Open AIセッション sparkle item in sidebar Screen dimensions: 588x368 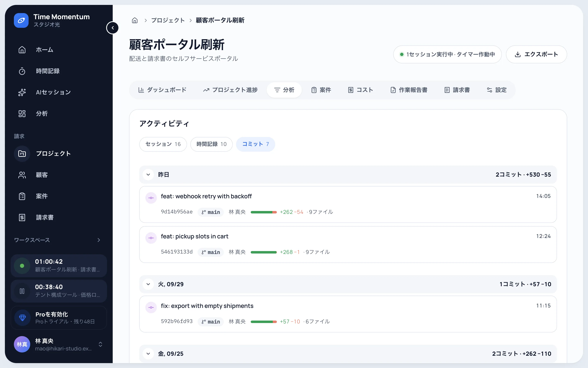coord(59,92)
